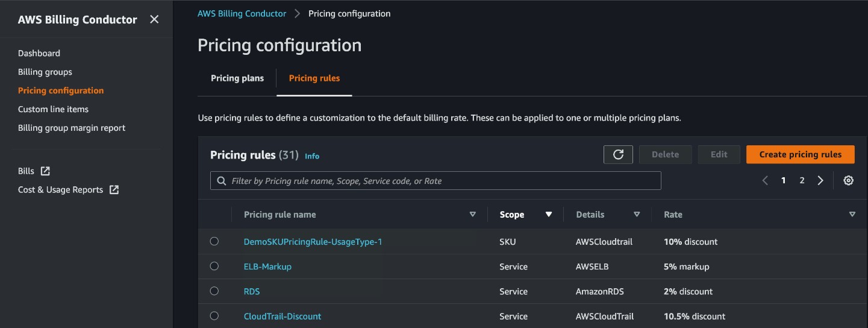Go to page 1 of pricing rules

[x=784, y=180]
